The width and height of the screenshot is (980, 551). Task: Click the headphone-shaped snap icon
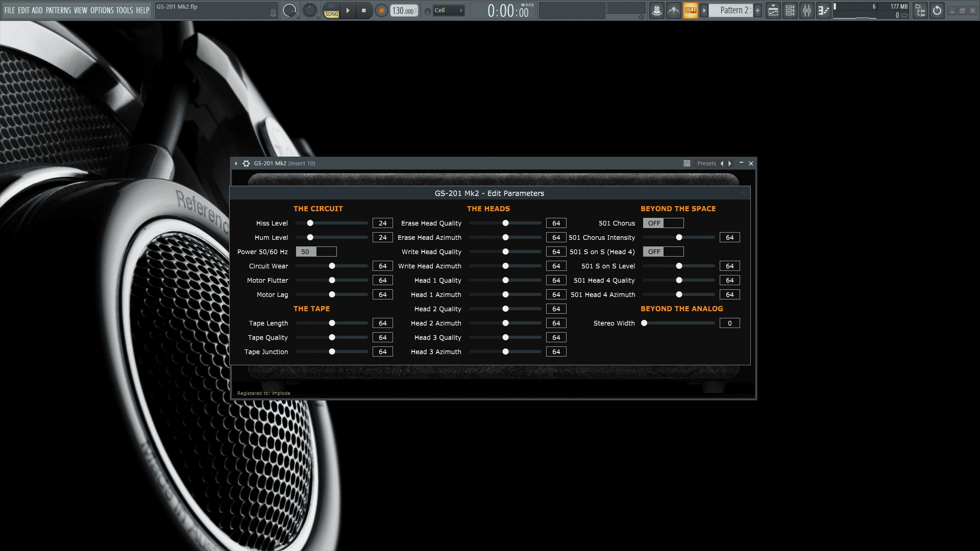(428, 11)
